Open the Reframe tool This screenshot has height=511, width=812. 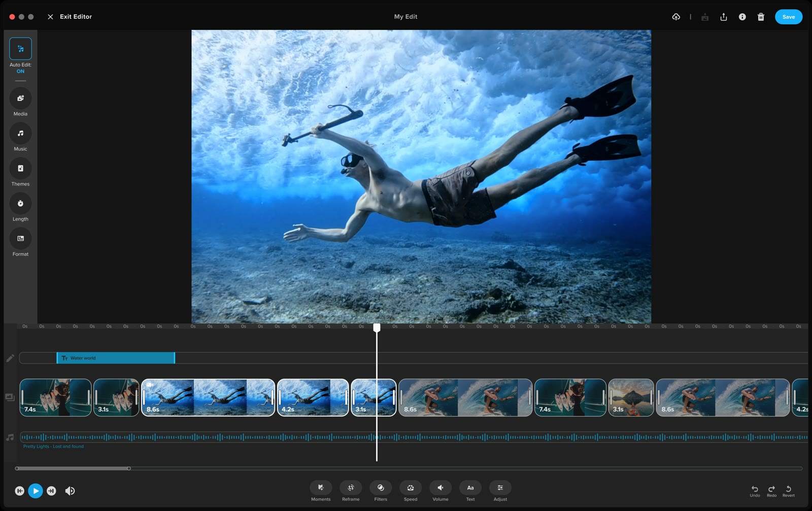click(x=351, y=488)
